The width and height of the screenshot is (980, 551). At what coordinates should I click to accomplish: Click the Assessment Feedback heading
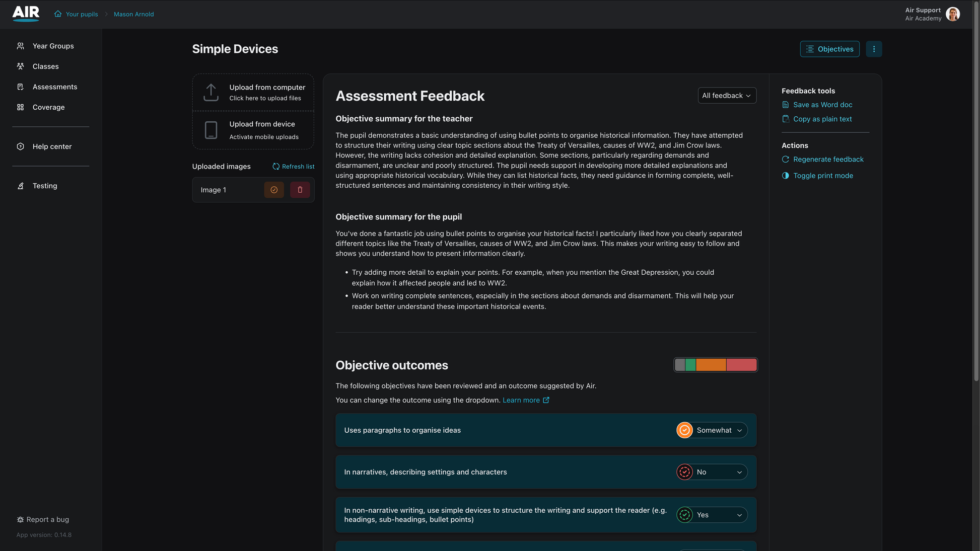(x=410, y=96)
